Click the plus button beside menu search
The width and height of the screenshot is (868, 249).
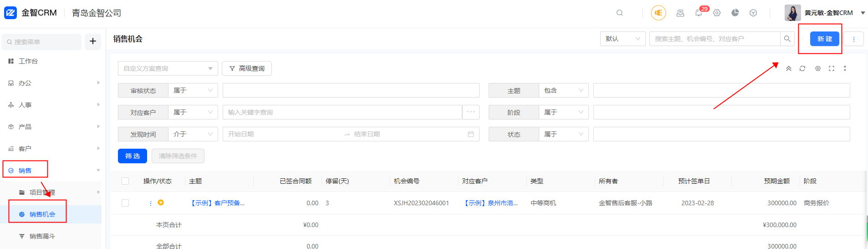point(93,41)
